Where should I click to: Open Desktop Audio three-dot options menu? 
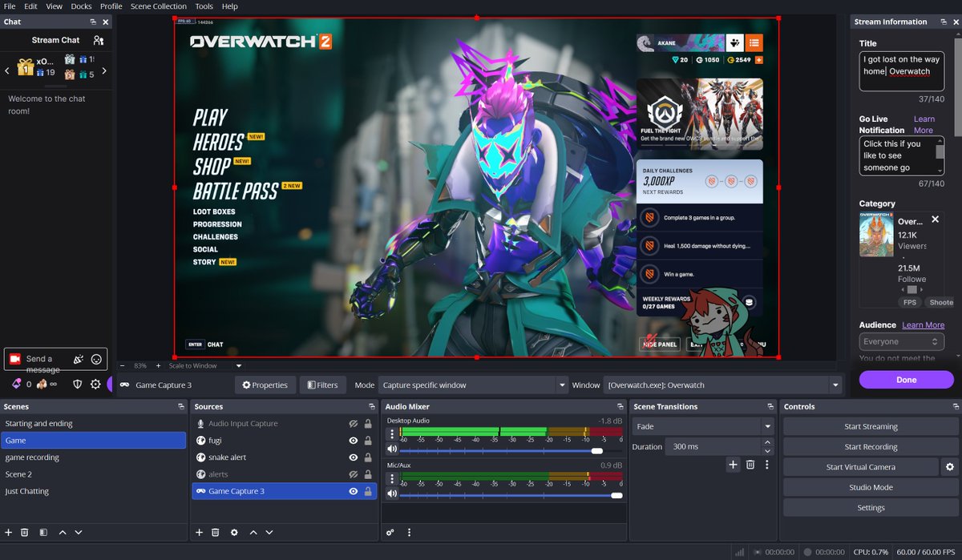(392, 434)
